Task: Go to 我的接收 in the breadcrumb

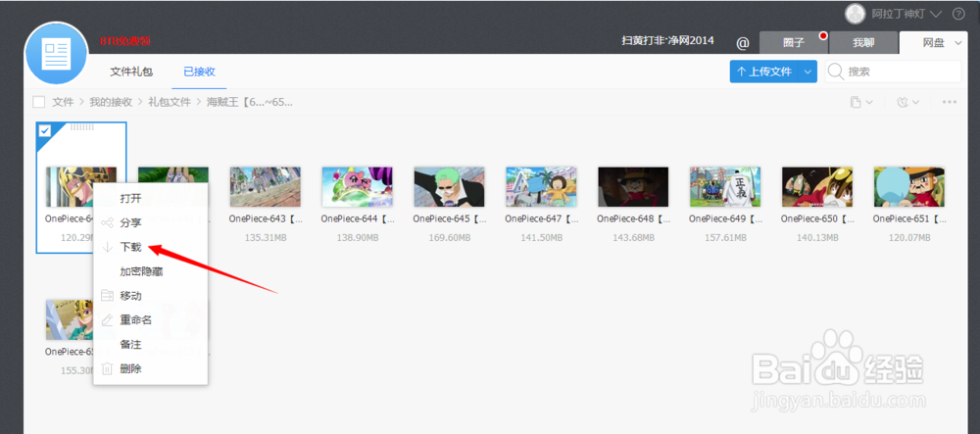Action: [x=111, y=102]
